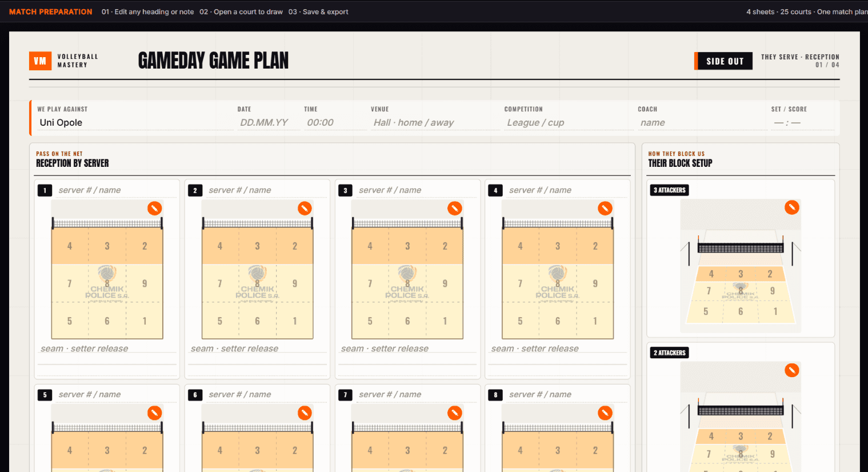Image resolution: width=868 pixels, height=472 pixels.
Task: Click the Competition field League / cup
Action: pos(569,123)
